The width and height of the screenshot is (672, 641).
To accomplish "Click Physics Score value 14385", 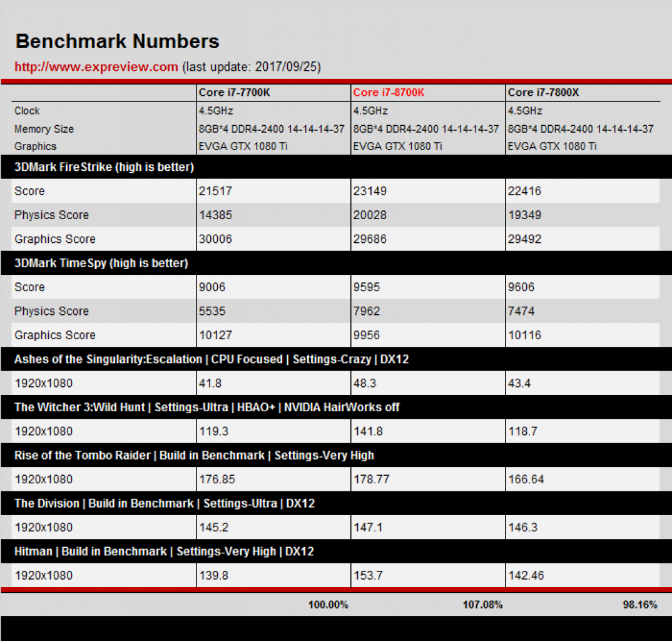I will click(215, 215).
